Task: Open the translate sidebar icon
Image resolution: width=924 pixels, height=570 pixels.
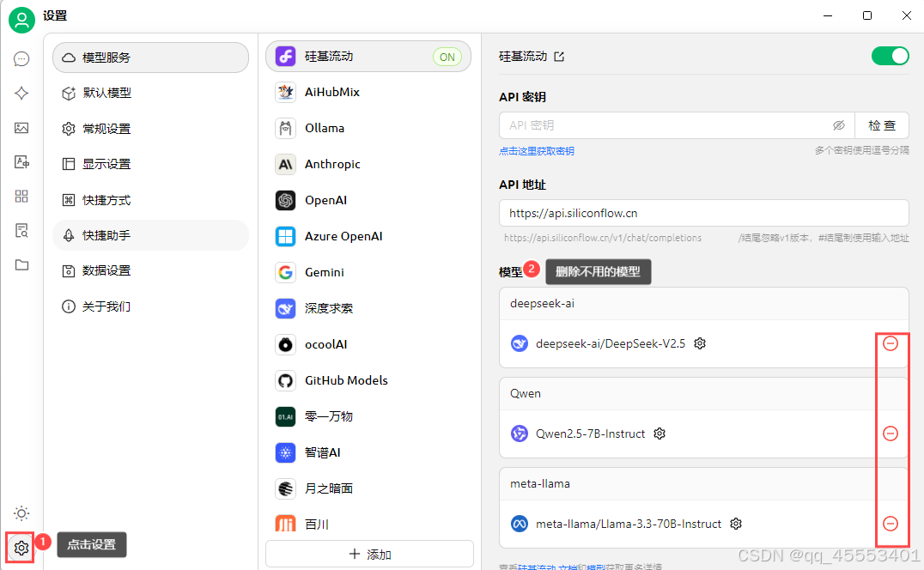Action: point(21,162)
